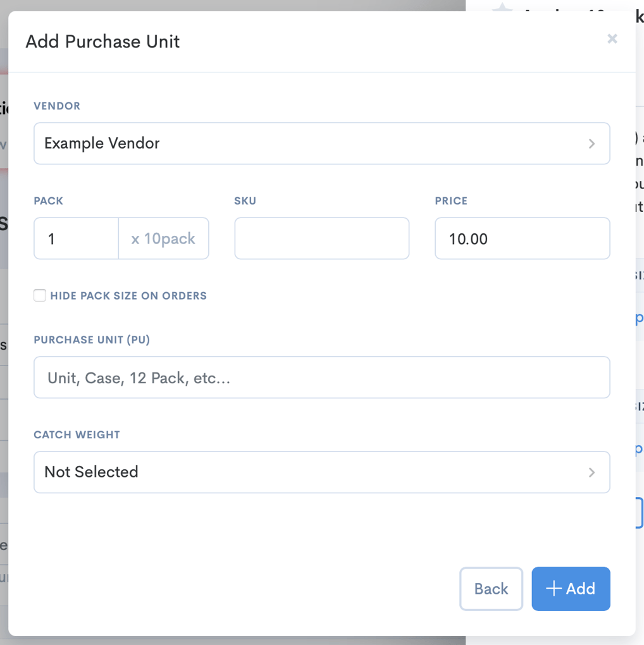Click the Catch Weight chevron arrow
The image size is (644, 645).
(x=591, y=472)
